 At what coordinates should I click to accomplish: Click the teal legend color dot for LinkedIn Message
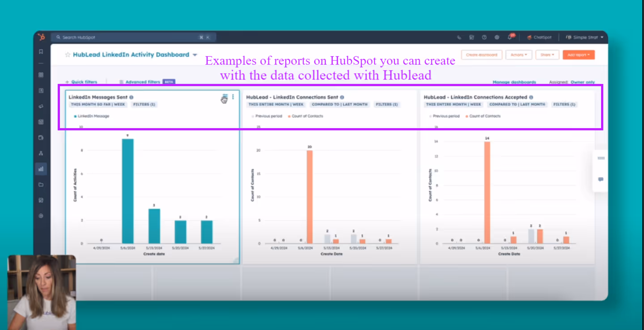(75, 116)
